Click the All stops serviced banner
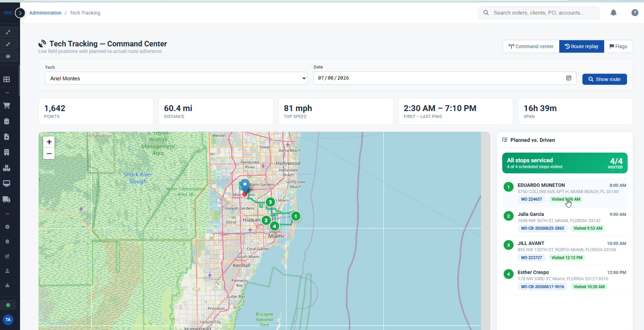This screenshot has height=330, width=644. 565,163
